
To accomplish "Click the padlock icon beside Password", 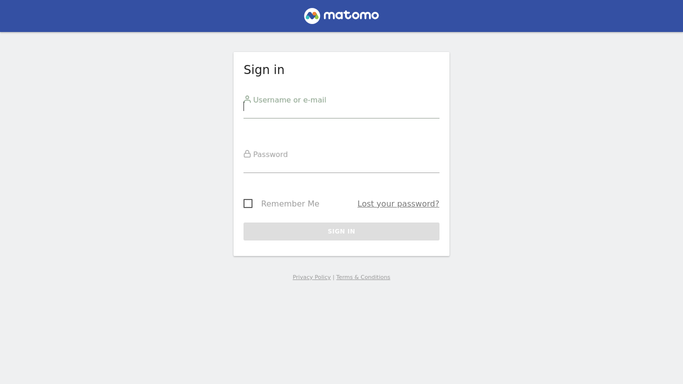I will (247, 154).
